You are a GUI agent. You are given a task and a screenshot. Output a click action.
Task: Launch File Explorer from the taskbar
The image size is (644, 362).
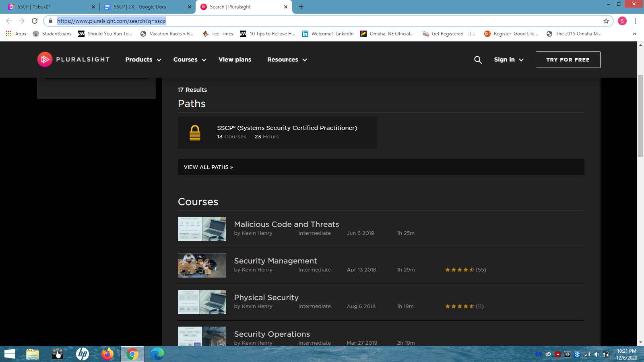tap(33, 354)
